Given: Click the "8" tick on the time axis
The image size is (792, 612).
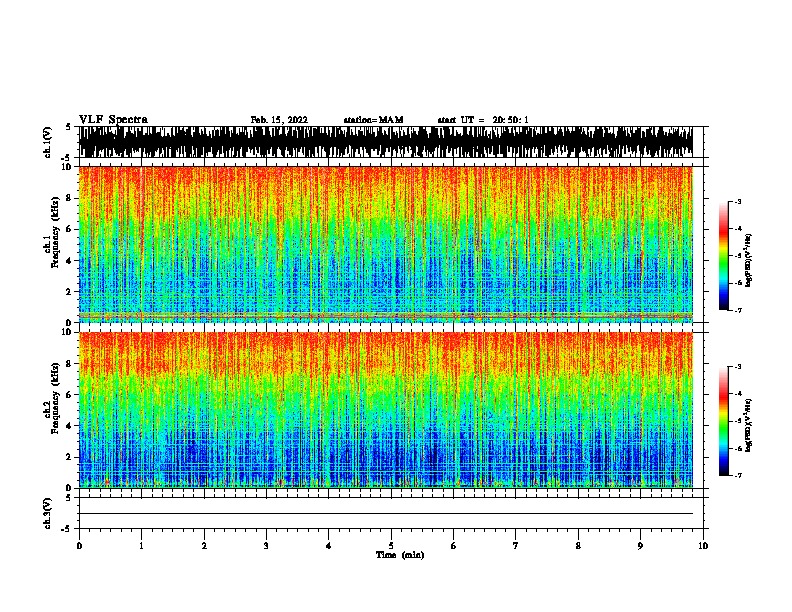Looking at the screenshot, I should point(578,546).
